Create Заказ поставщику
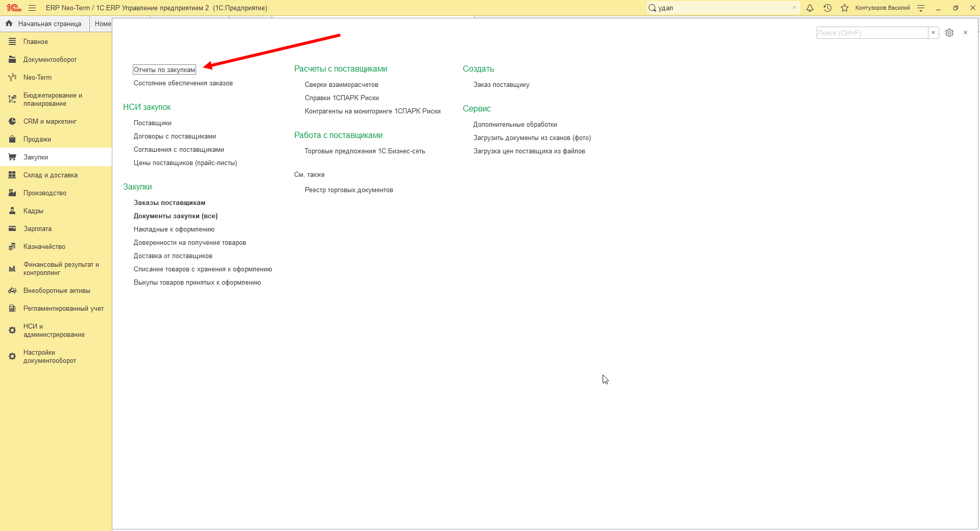The height and width of the screenshot is (531, 980). pos(501,84)
